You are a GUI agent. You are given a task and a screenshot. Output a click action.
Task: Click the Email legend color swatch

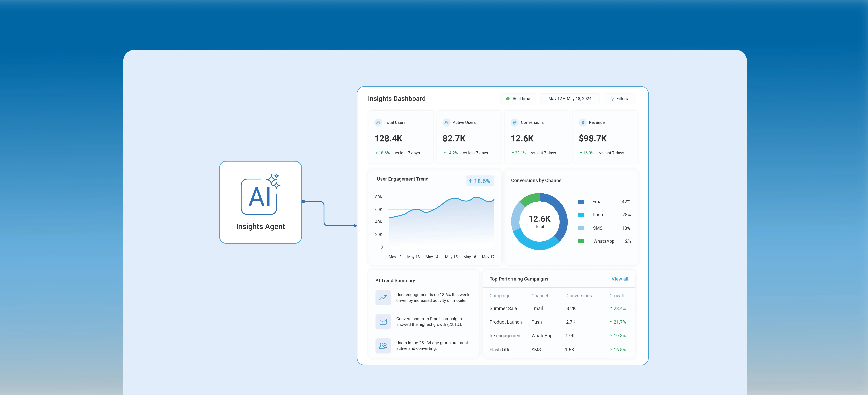coord(581,202)
